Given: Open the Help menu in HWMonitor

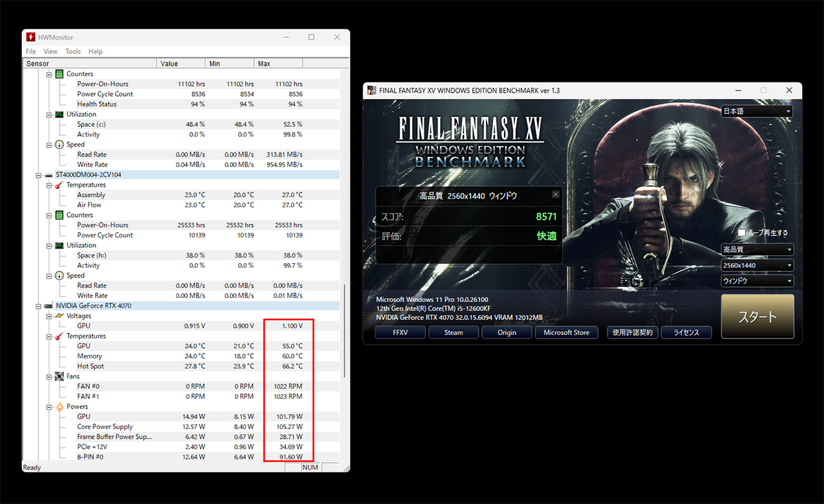Looking at the screenshot, I should click(95, 51).
